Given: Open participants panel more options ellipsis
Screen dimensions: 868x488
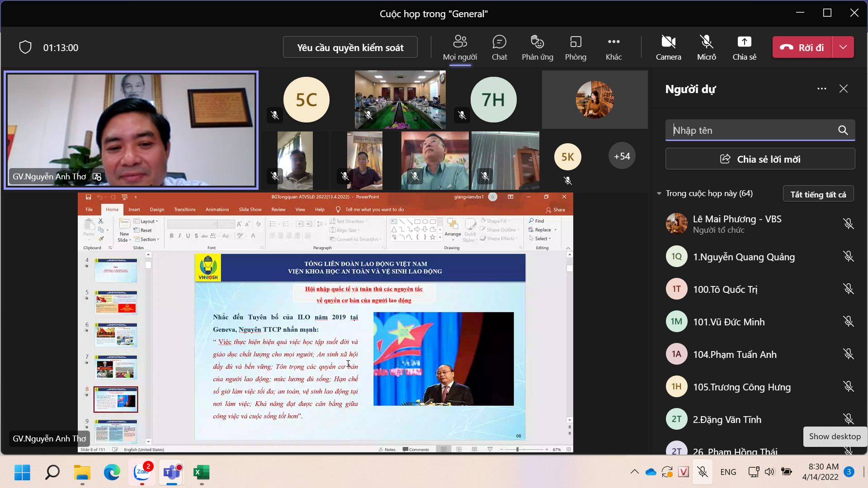Looking at the screenshot, I should click(821, 89).
